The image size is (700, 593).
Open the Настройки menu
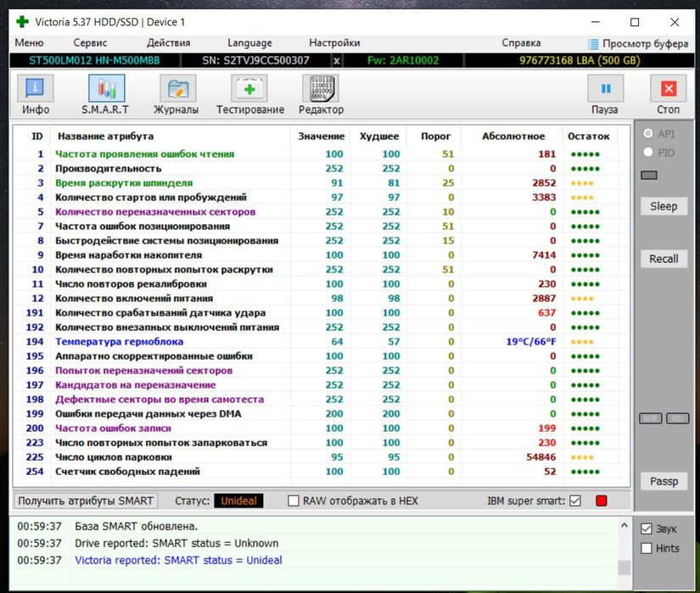[334, 42]
